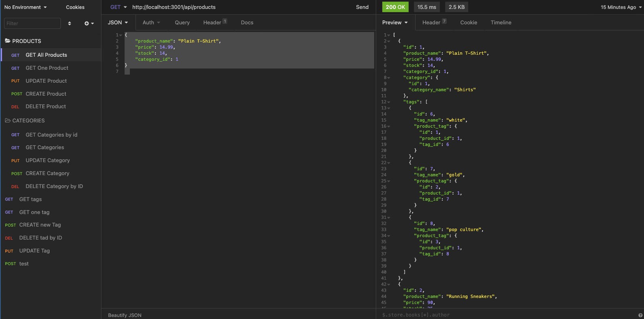The height and width of the screenshot is (319, 644).
Task: Expand the JSON body type dropdown
Action: 118,23
